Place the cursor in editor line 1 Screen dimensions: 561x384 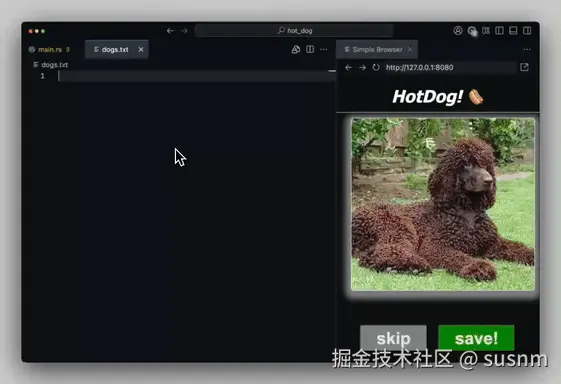coord(197,76)
